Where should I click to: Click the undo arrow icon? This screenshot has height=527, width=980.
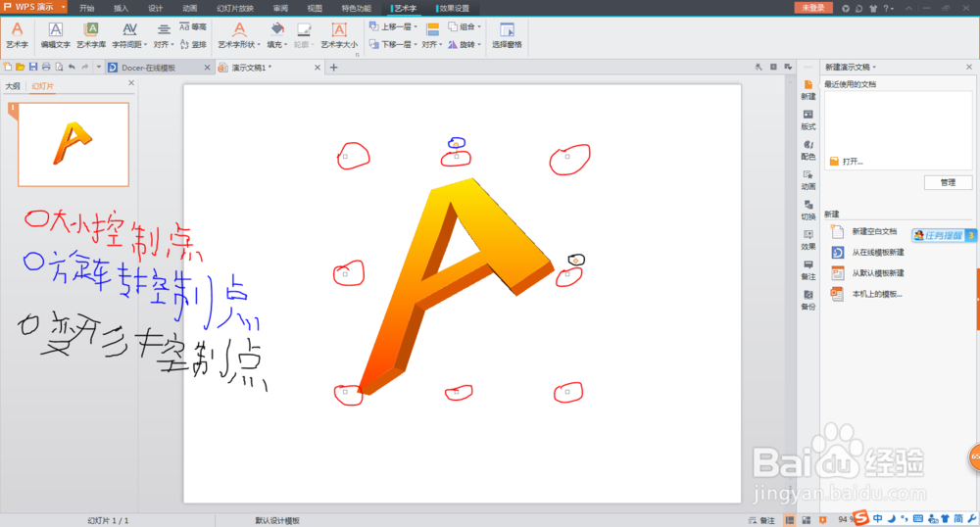[72, 67]
